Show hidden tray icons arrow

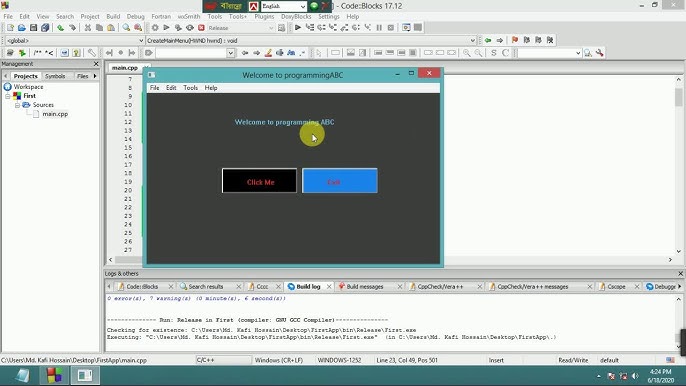click(x=598, y=376)
